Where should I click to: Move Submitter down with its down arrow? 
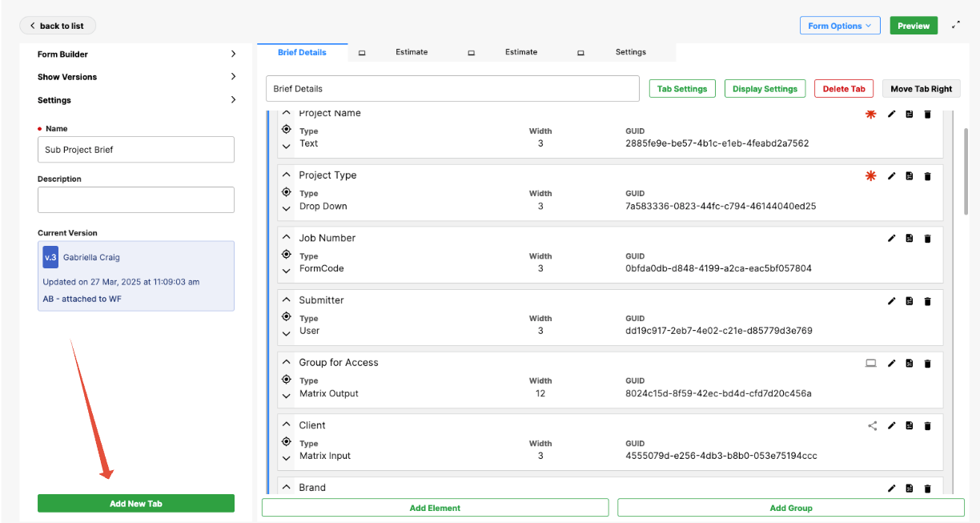click(x=287, y=333)
